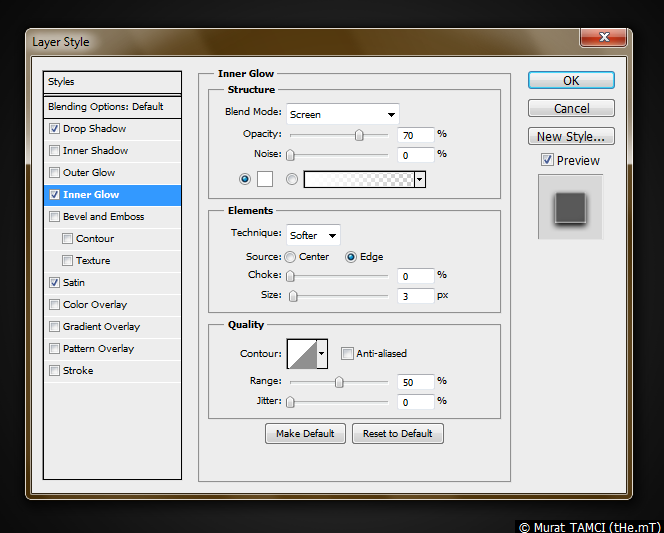The image size is (664, 533).
Task: Click the layer style preview thumbnail
Action: [x=570, y=207]
